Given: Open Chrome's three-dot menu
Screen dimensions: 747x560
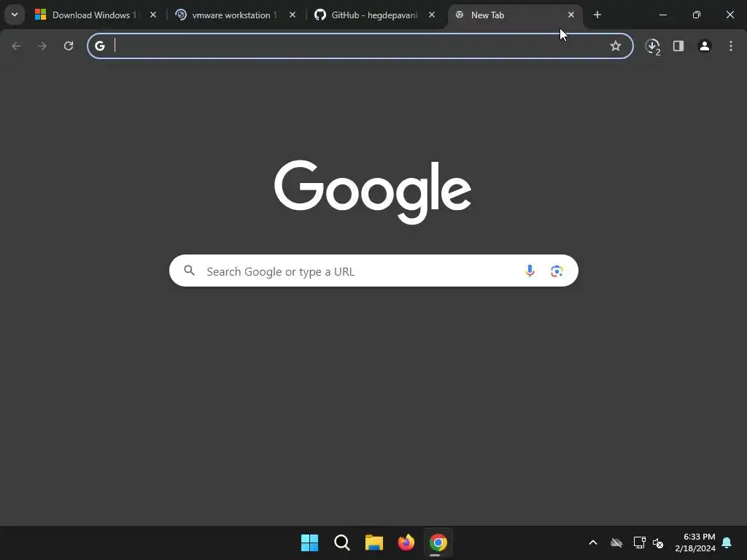Looking at the screenshot, I should tap(731, 46).
